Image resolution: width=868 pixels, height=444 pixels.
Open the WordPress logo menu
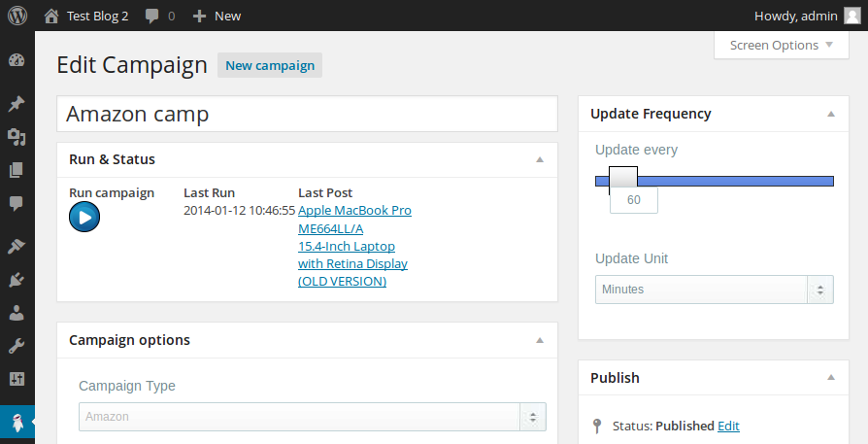tap(17, 16)
